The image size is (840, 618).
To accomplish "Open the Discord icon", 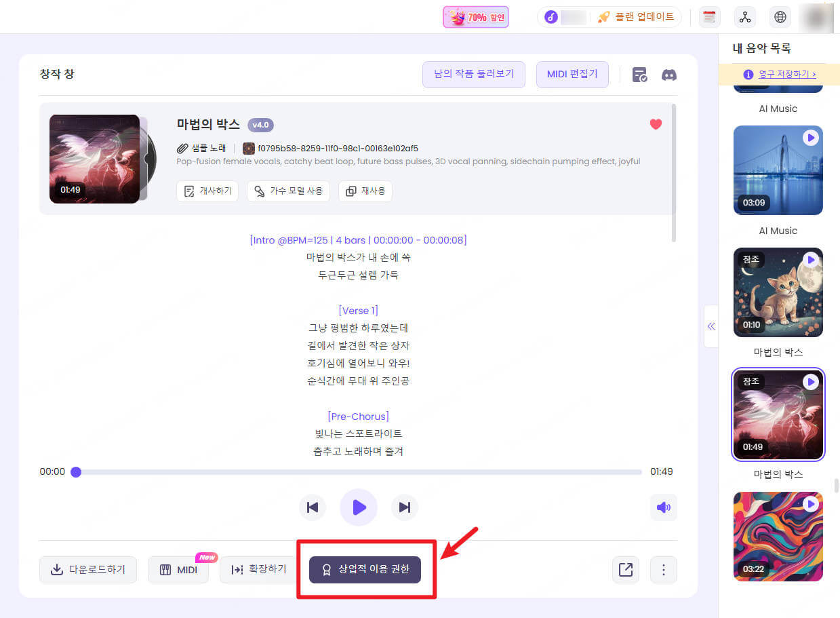I will pyautogui.click(x=669, y=75).
